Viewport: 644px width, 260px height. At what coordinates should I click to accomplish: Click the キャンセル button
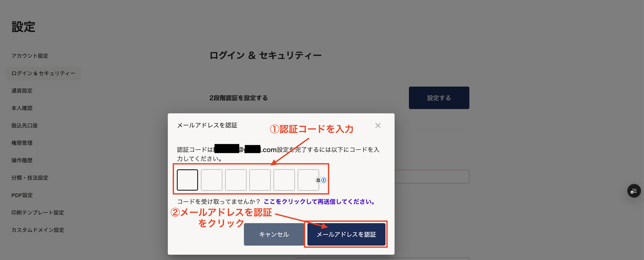tap(274, 234)
